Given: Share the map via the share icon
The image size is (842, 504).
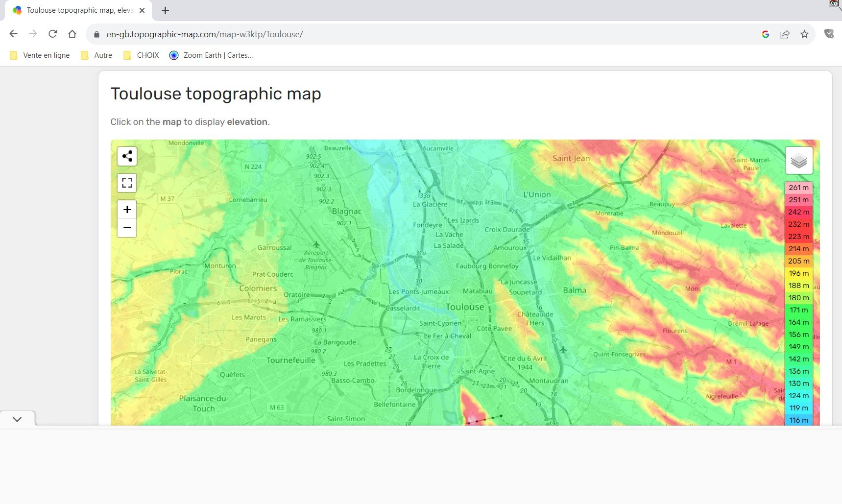Looking at the screenshot, I should (x=127, y=156).
